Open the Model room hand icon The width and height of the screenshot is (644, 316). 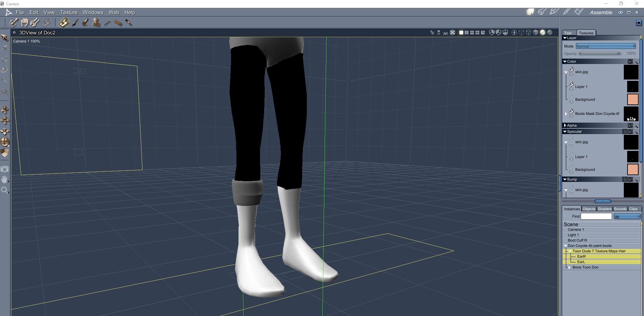(x=530, y=12)
